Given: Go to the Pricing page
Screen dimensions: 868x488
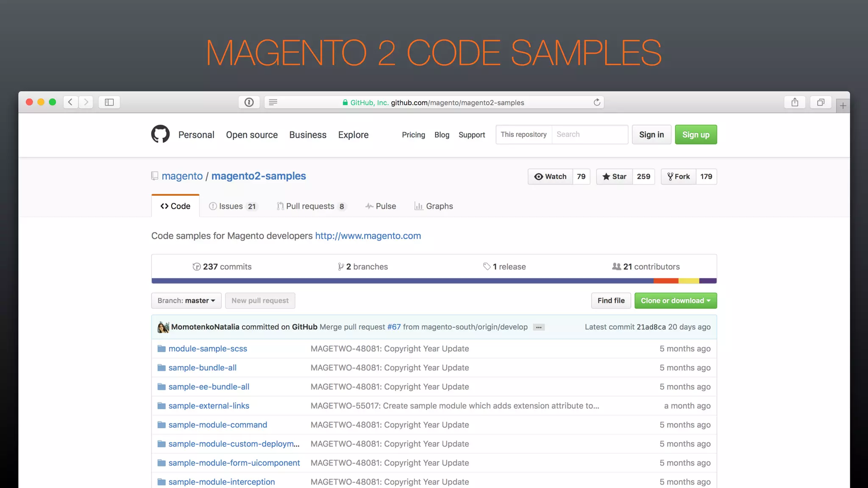Looking at the screenshot, I should pyautogui.click(x=413, y=135).
